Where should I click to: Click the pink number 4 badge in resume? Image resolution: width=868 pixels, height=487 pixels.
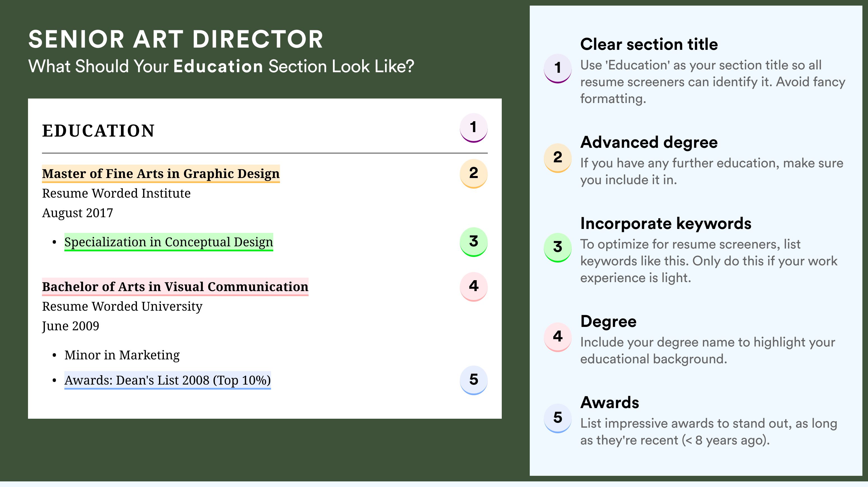point(473,286)
